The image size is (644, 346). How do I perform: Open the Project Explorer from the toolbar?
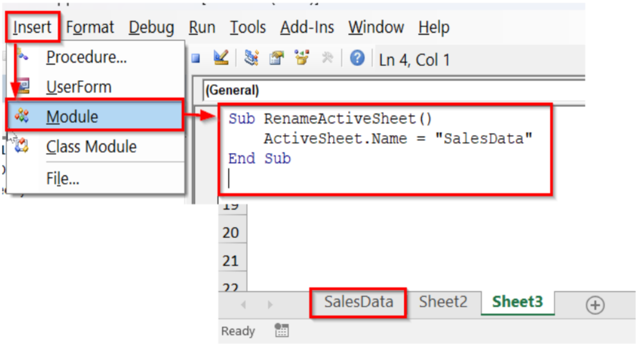pyautogui.click(x=252, y=58)
